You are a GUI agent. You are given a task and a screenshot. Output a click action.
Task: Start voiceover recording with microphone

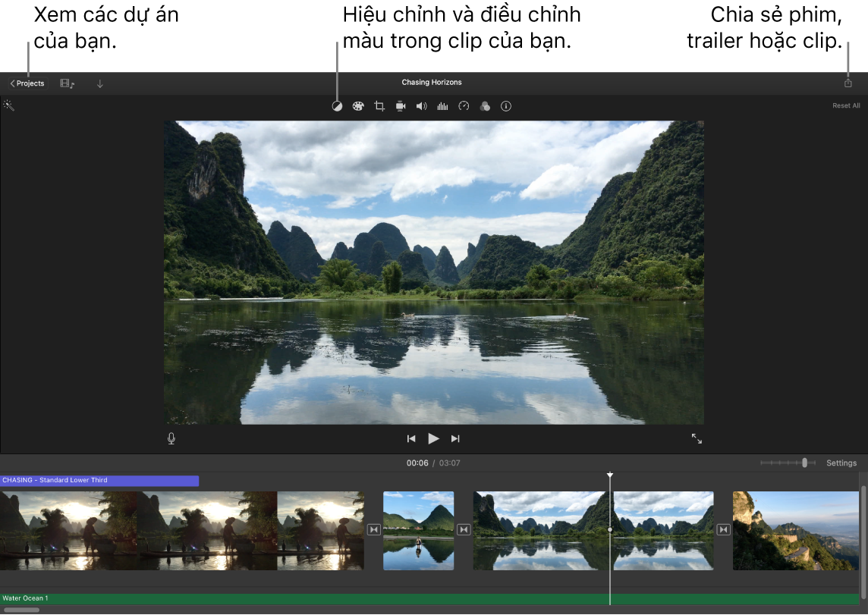(x=171, y=438)
